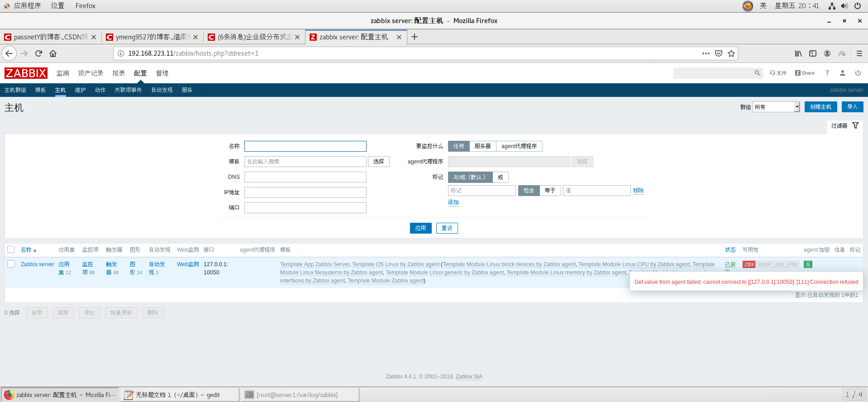Toggle Firefox sidebar icon
Viewport: 868px width, 402px height.
[x=813, y=53]
